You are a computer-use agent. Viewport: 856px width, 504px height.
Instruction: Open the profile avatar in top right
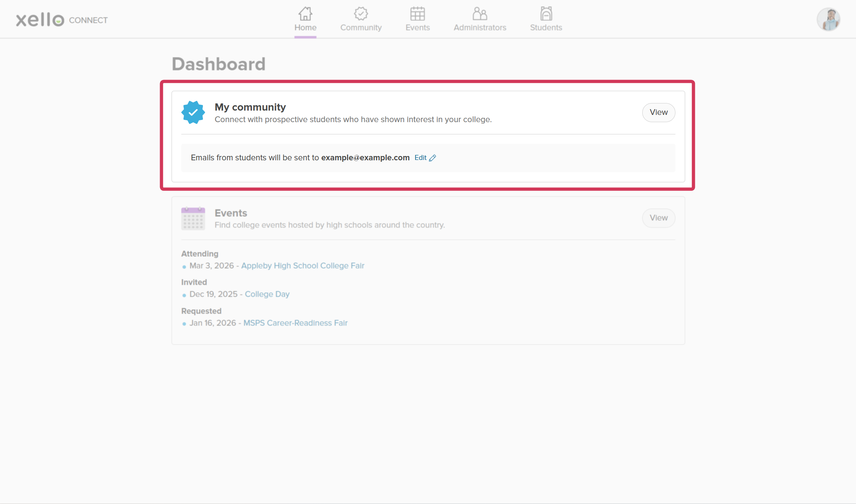[828, 19]
